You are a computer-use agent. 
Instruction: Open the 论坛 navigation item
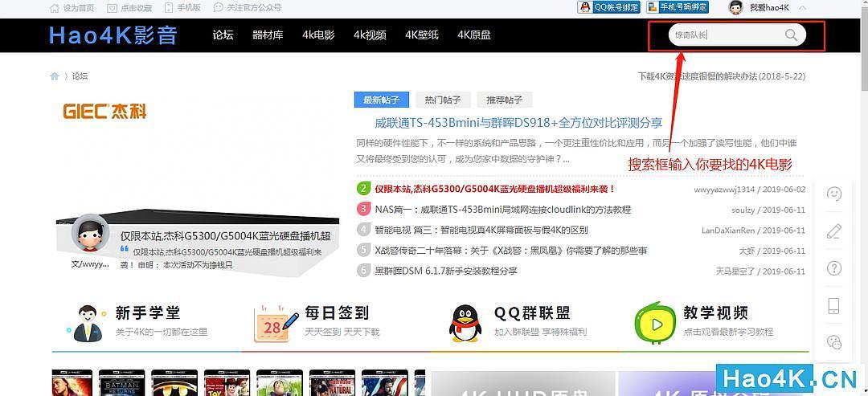(223, 35)
